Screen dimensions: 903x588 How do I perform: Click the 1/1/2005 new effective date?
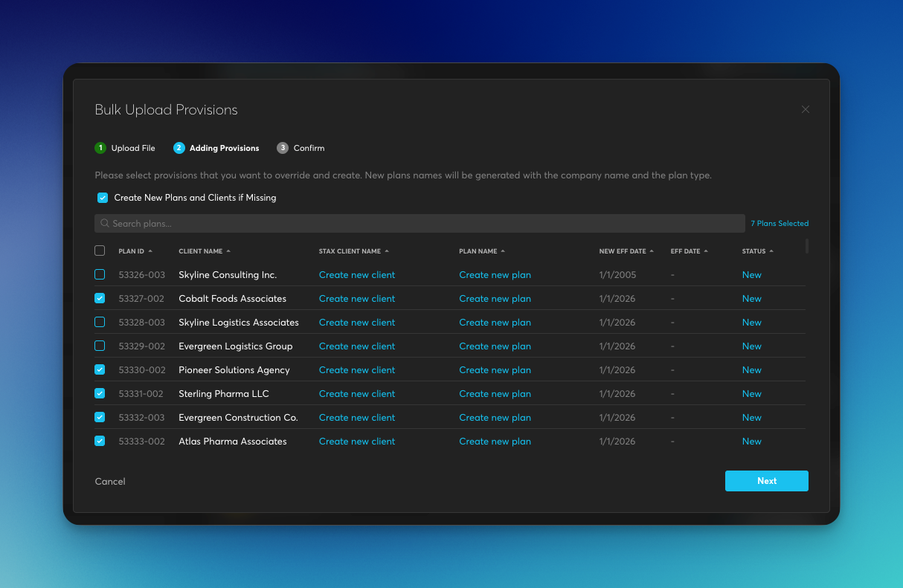pyautogui.click(x=617, y=275)
